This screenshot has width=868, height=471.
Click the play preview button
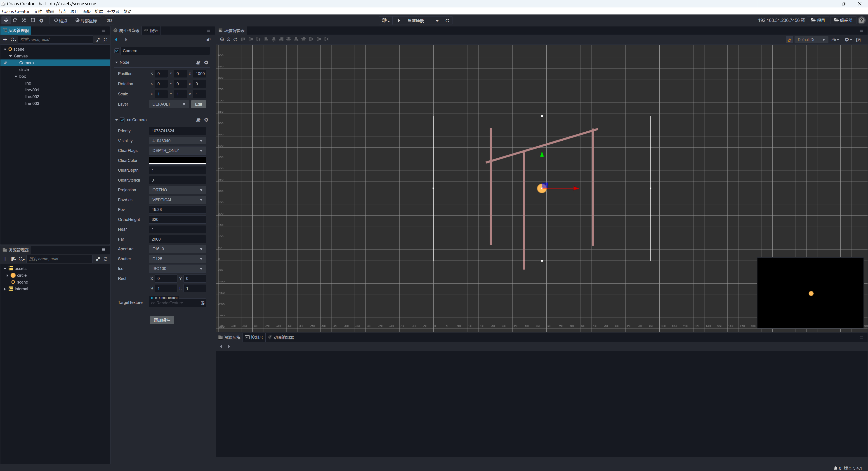tap(399, 21)
